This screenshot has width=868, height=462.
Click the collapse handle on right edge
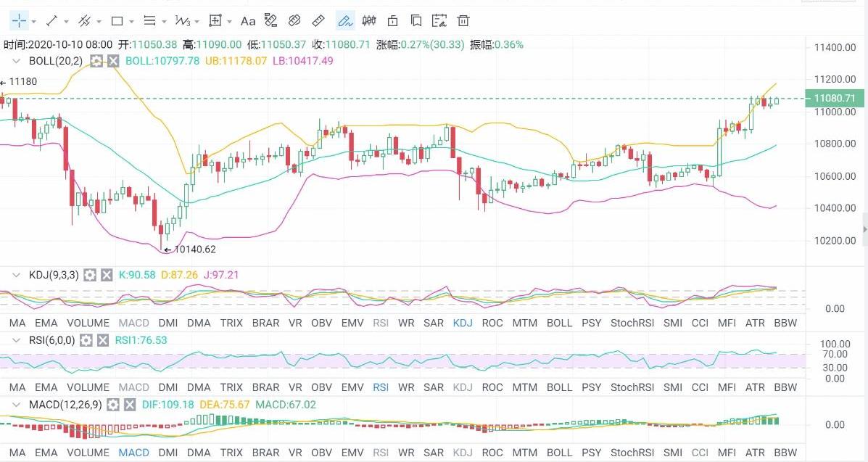click(x=864, y=230)
